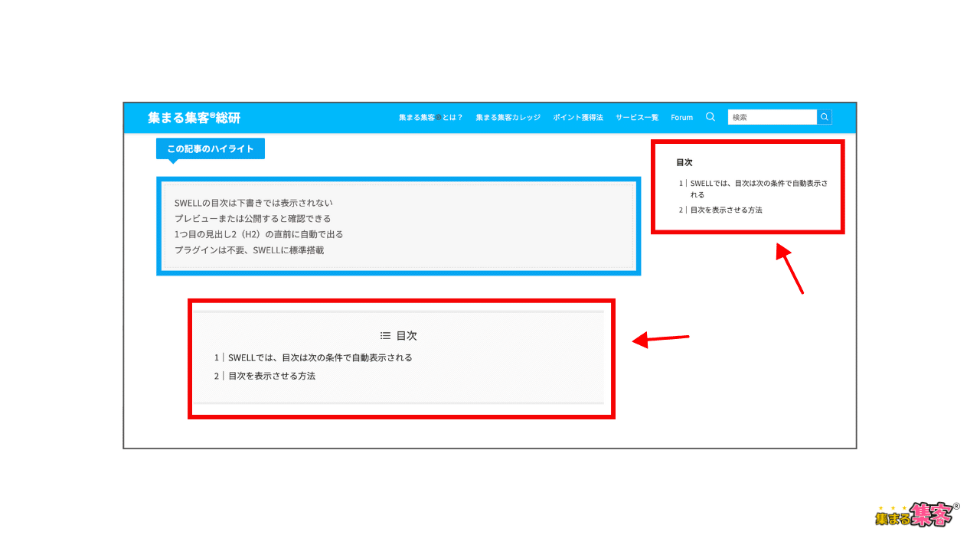The width and height of the screenshot is (980, 551).
Task: Open the Forum menu item
Action: (x=681, y=117)
